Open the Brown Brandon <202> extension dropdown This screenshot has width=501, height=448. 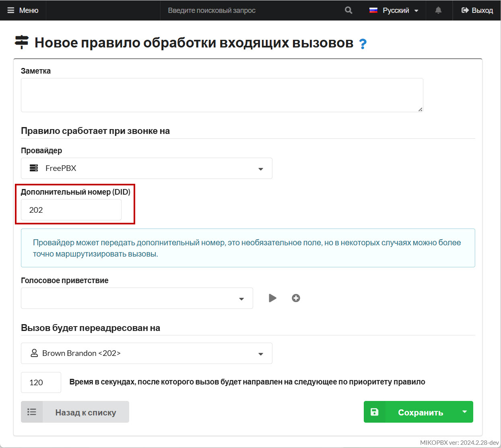click(146, 353)
